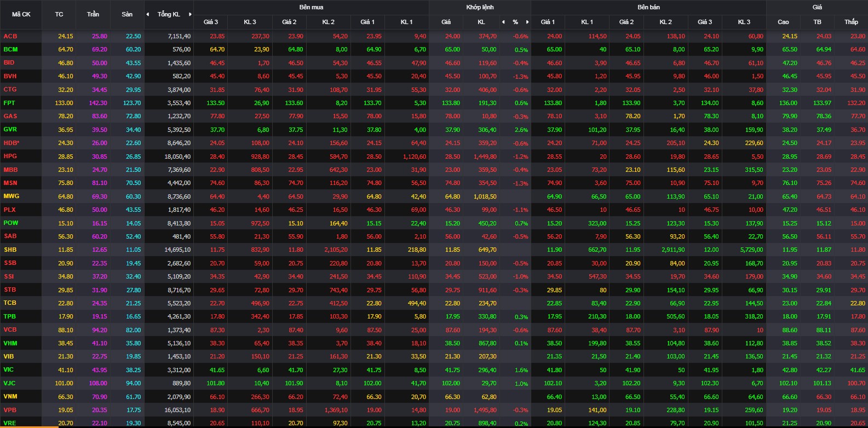Screen dimensions: 868x428
Task: Click the TC column header
Action: (59, 14)
